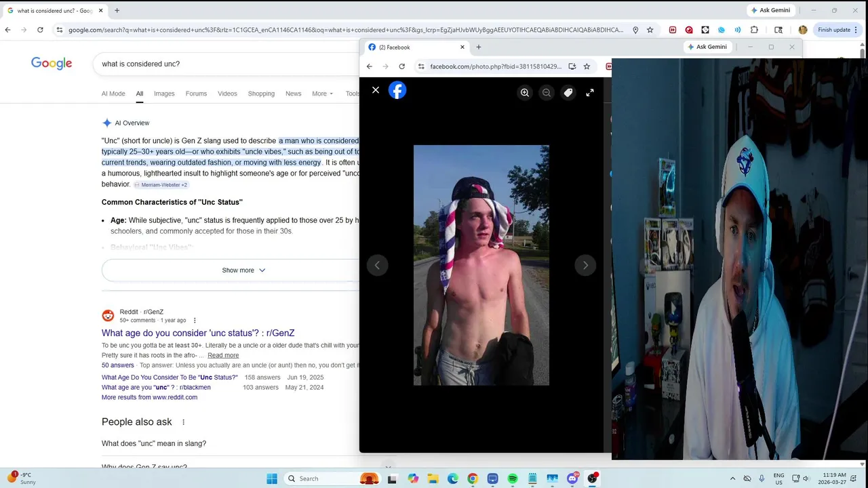Image resolution: width=868 pixels, height=488 pixels.
Task: Open Microsoft Edge from the taskbar
Action: (x=452, y=479)
